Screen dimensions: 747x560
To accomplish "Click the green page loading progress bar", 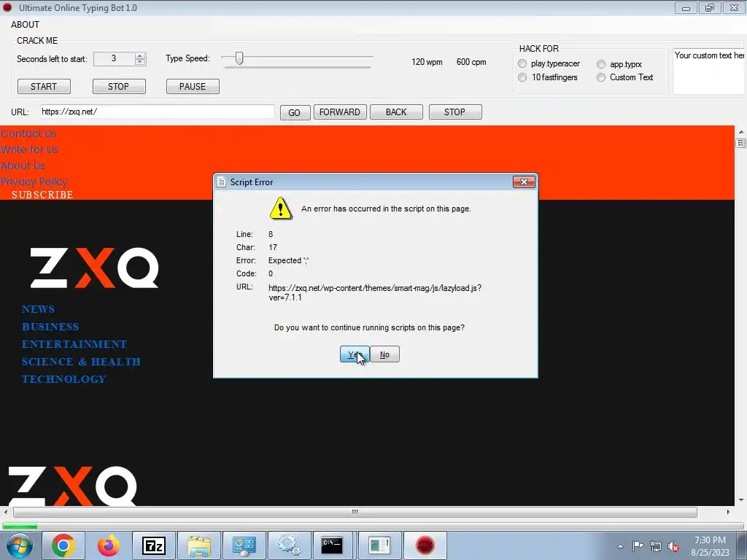I will pos(20,526).
